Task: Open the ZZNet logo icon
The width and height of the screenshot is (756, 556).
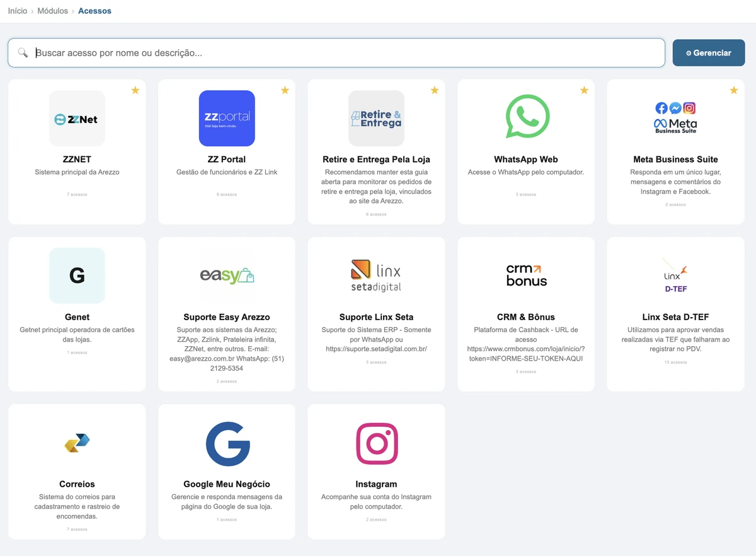Action: (x=77, y=119)
